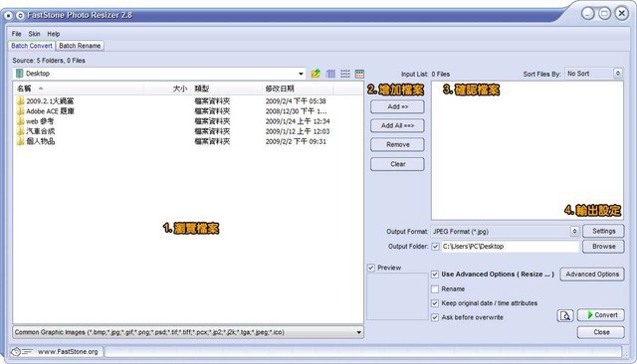Select the 2009.2.1火鍋窩 folder icon

pos(20,100)
